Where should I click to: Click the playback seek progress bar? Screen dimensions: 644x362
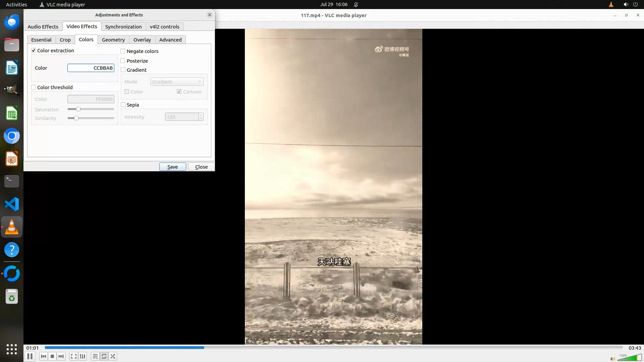click(334, 348)
